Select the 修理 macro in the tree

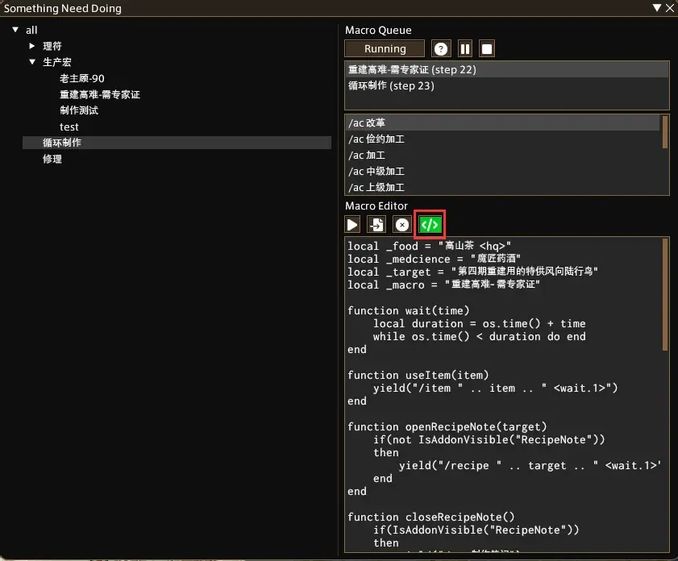(52, 159)
